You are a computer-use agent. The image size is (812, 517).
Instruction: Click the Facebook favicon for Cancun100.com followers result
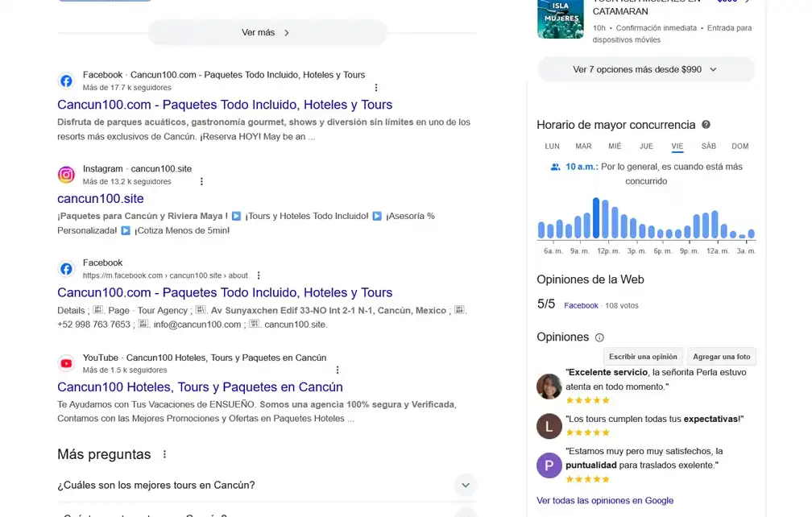pos(66,81)
